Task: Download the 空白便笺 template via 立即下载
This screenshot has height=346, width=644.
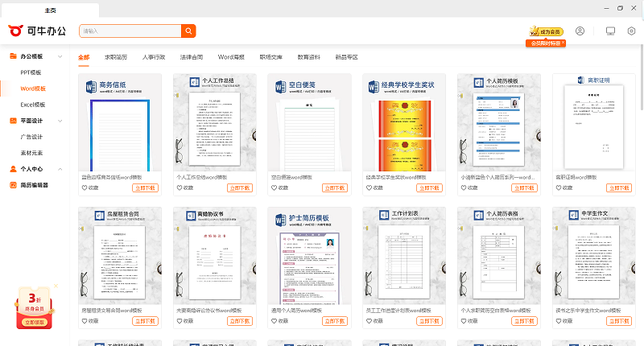Action: pyautogui.click(x=335, y=187)
